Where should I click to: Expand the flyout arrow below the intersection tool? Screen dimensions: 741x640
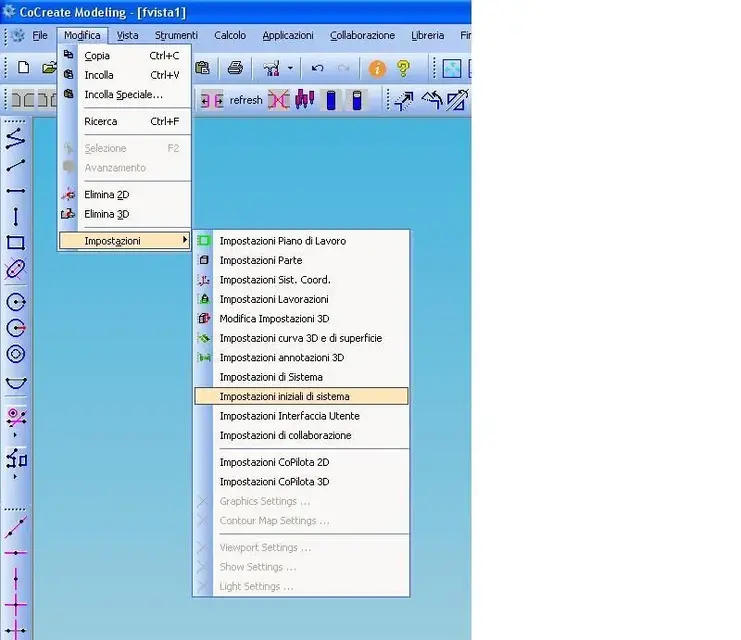pos(15,434)
